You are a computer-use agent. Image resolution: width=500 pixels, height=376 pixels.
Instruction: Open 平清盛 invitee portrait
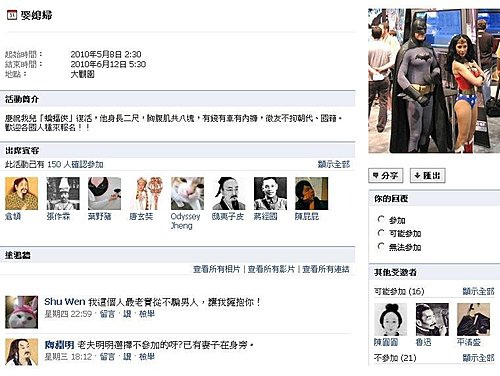474,319
